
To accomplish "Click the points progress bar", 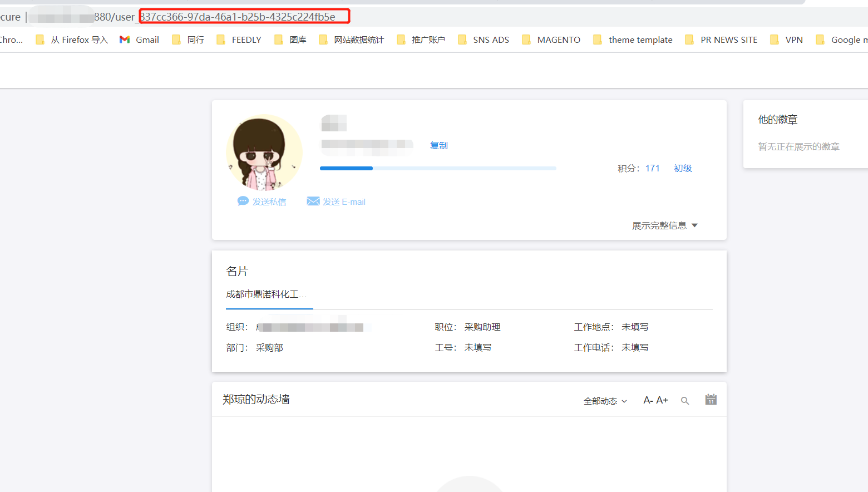I will click(x=438, y=168).
